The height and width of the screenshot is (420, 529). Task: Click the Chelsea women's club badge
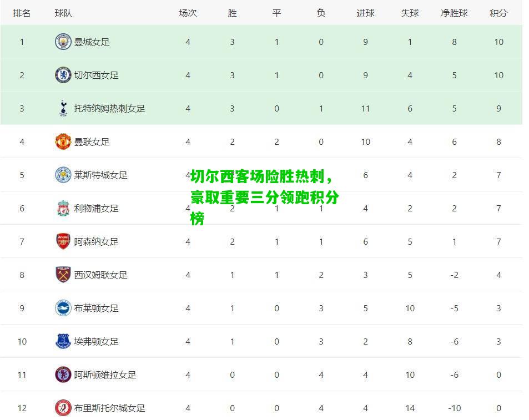coord(63,75)
